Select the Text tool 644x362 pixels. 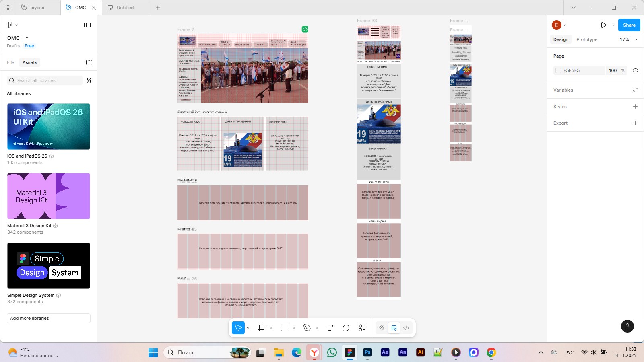click(x=330, y=328)
